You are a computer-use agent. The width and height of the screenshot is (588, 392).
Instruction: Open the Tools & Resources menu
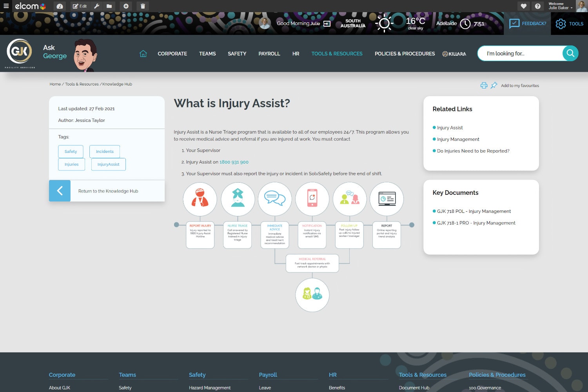[x=337, y=54]
